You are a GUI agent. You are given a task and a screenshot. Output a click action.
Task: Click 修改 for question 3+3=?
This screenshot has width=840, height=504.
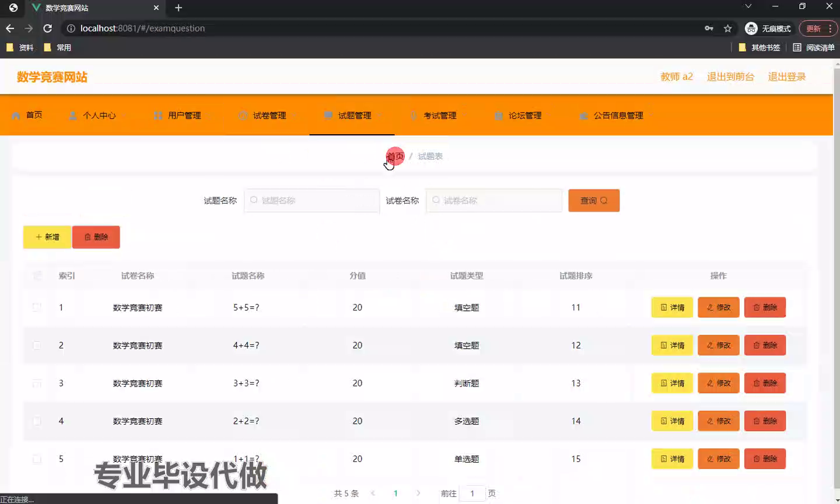[x=719, y=383]
